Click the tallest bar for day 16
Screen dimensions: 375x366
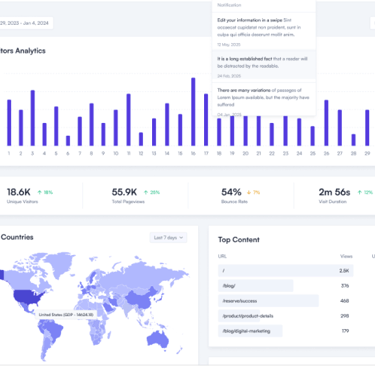193,112
